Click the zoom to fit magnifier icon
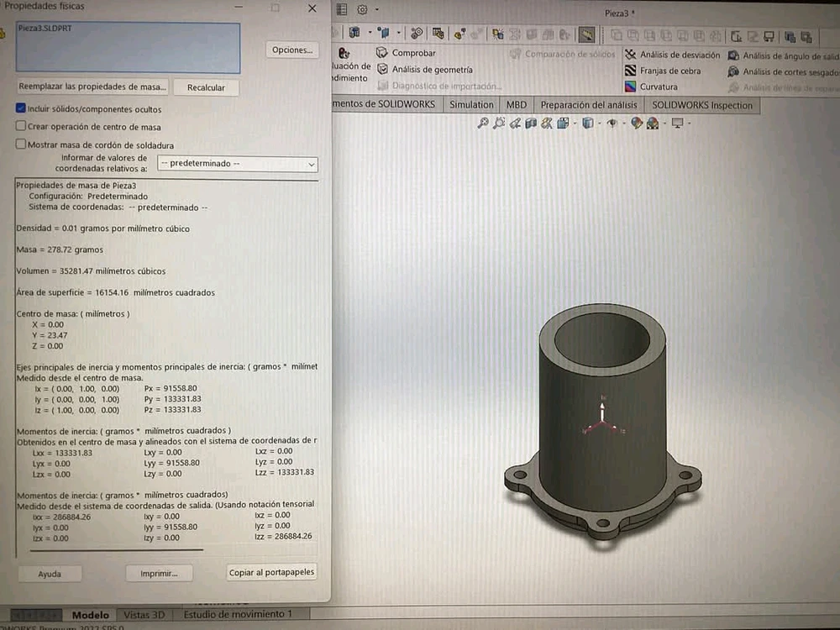The height and width of the screenshot is (630, 840). [483, 123]
